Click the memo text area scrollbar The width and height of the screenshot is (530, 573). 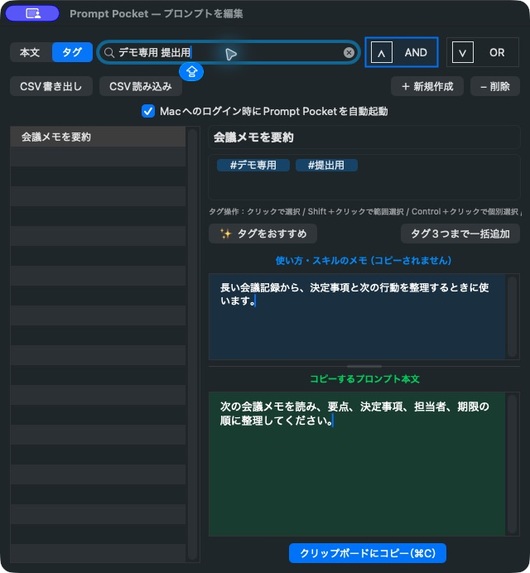tap(512, 316)
